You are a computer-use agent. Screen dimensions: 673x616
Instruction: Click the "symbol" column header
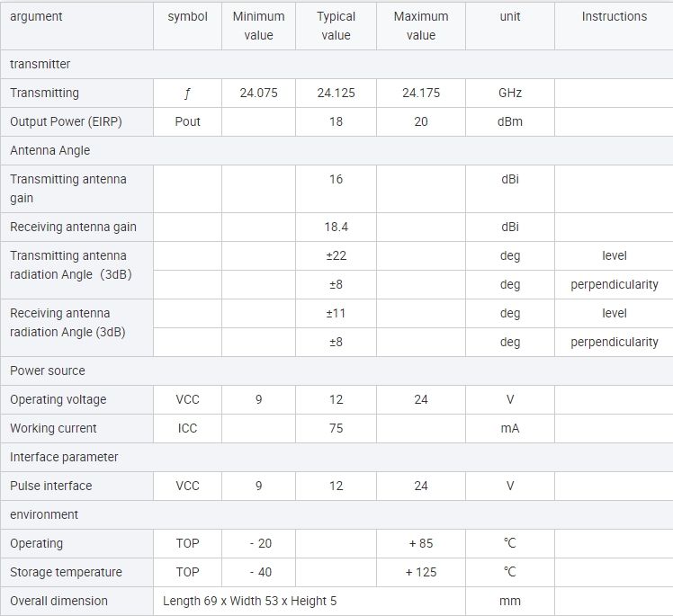(187, 16)
